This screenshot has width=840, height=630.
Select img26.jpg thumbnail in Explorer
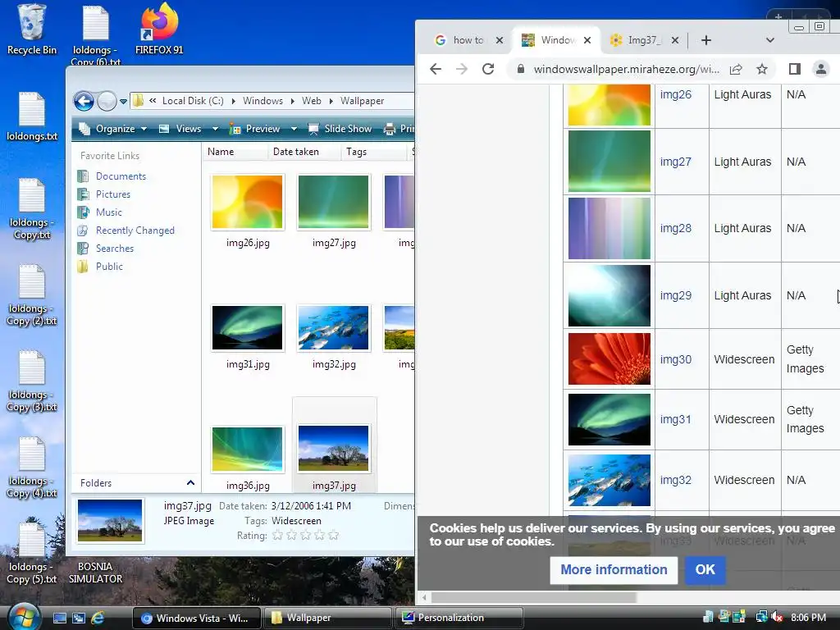tap(248, 202)
